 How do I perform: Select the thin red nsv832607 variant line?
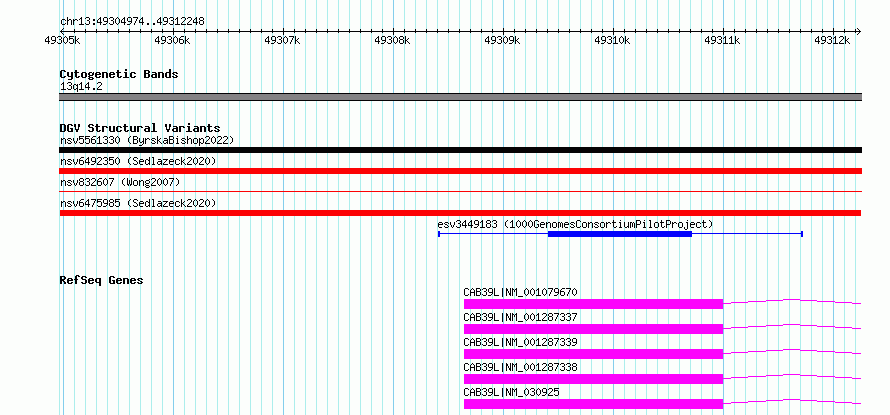pyautogui.click(x=460, y=192)
